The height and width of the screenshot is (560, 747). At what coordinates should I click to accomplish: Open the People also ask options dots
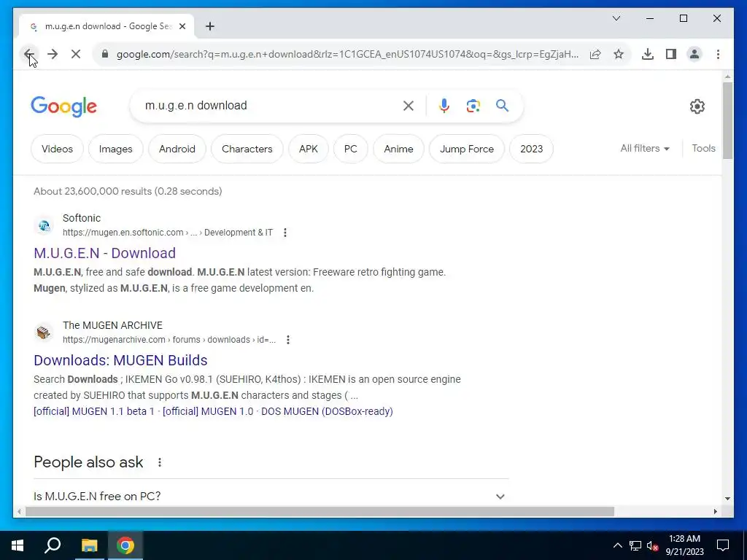pos(160,462)
